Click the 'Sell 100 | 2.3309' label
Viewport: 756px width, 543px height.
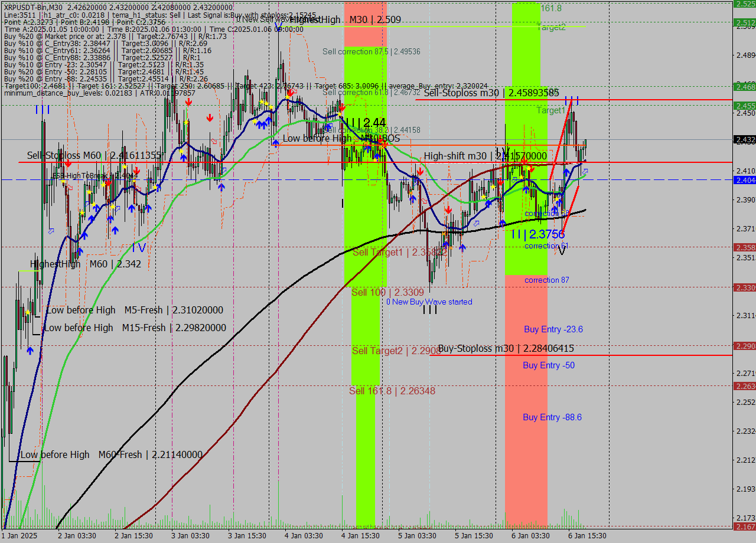tap(387, 292)
